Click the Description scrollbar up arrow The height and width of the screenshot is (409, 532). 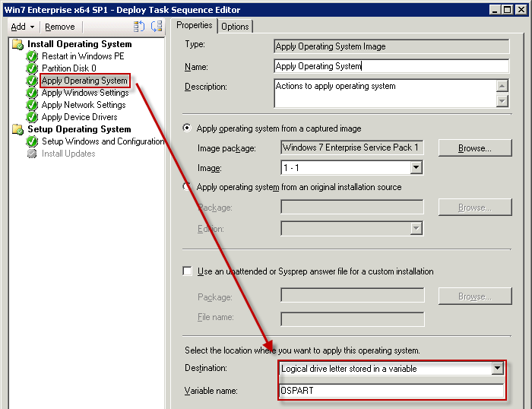[x=502, y=86]
